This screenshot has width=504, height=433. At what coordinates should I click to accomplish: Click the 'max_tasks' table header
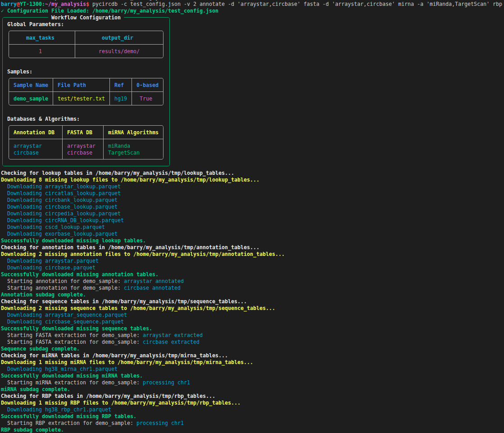coord(40,38)
